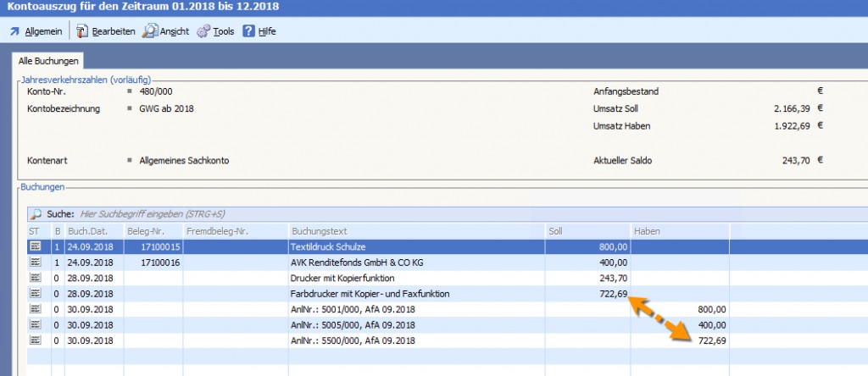Click the search magnifier icon beside Suche
The image size is (868, 376).
(36, 214)
